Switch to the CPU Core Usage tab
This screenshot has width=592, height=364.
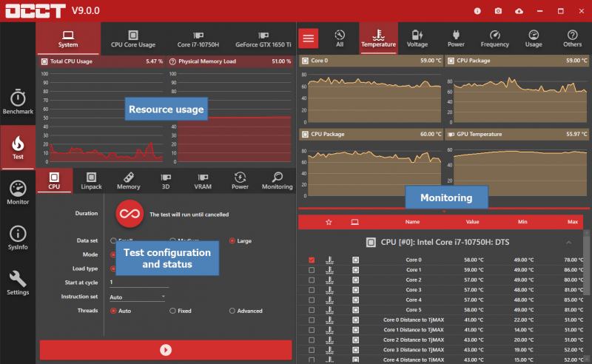coord(133,38)
